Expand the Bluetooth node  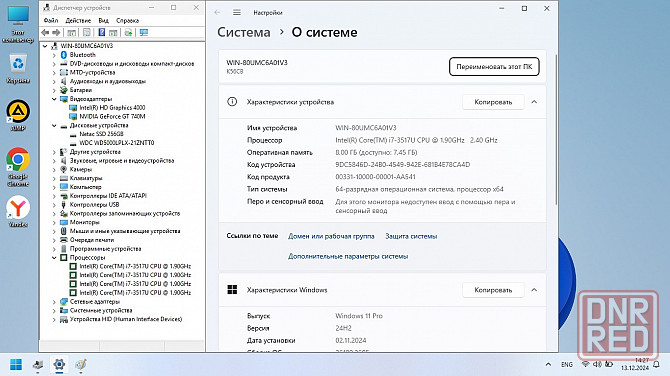coord(54,55)
